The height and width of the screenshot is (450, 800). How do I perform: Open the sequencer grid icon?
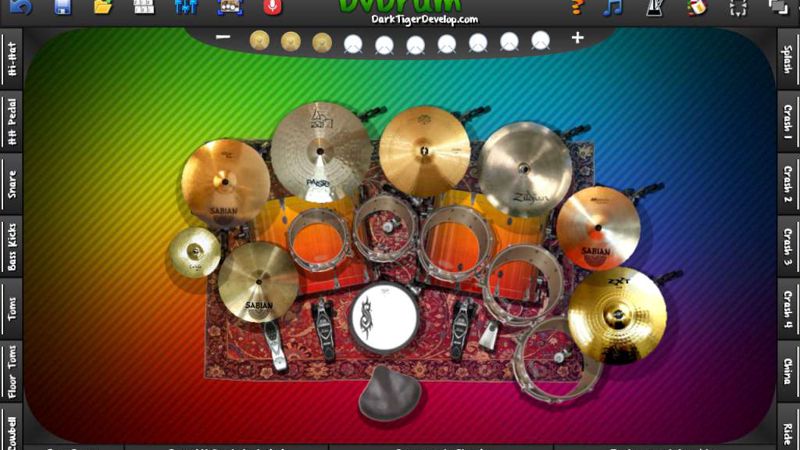coord(144,7)
